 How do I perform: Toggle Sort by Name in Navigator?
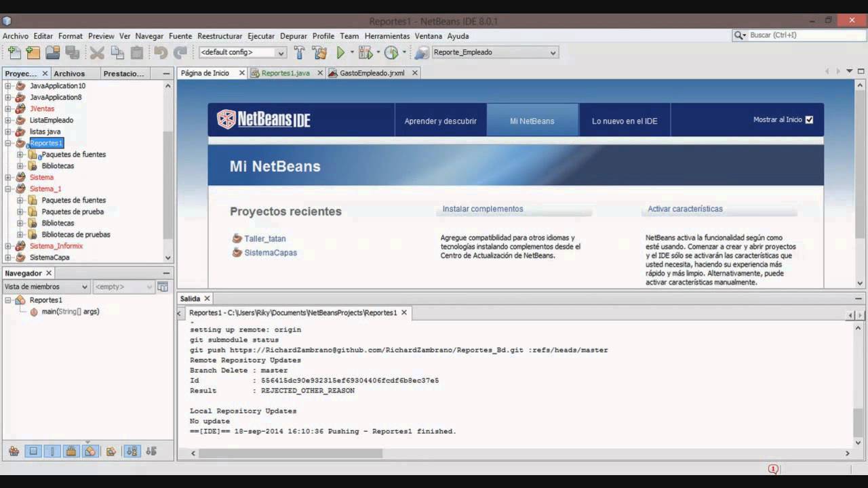[x=132, y=451]
